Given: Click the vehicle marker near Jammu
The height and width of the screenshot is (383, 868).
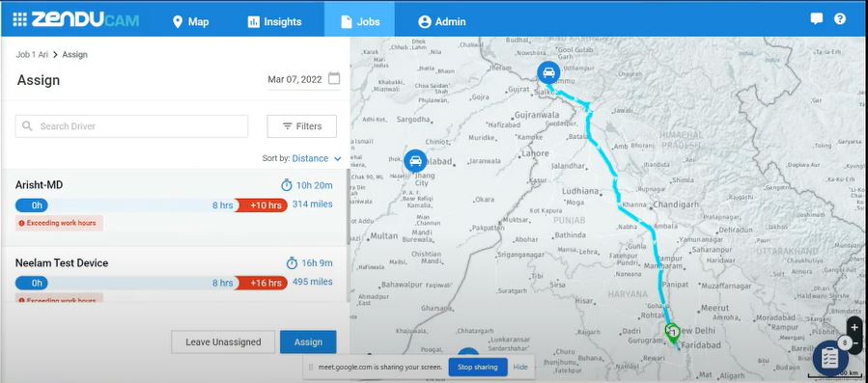Looking at the screenshot, I should click(548, 72).
